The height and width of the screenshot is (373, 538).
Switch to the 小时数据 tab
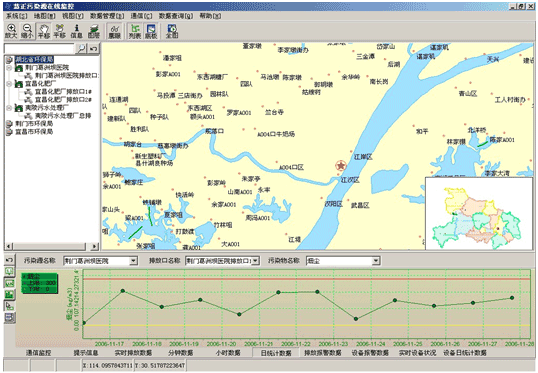click(228, 353)
